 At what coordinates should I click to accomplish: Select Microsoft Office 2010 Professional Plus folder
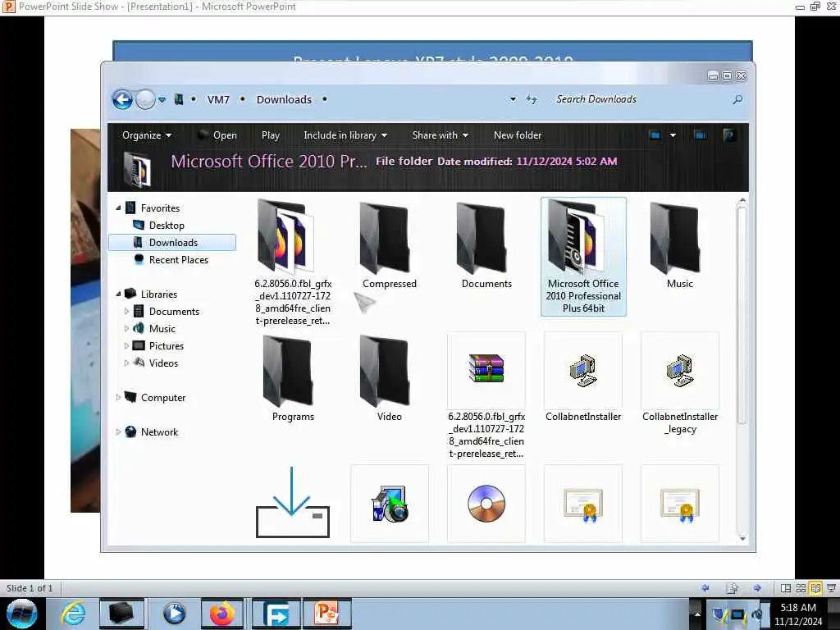583,257
